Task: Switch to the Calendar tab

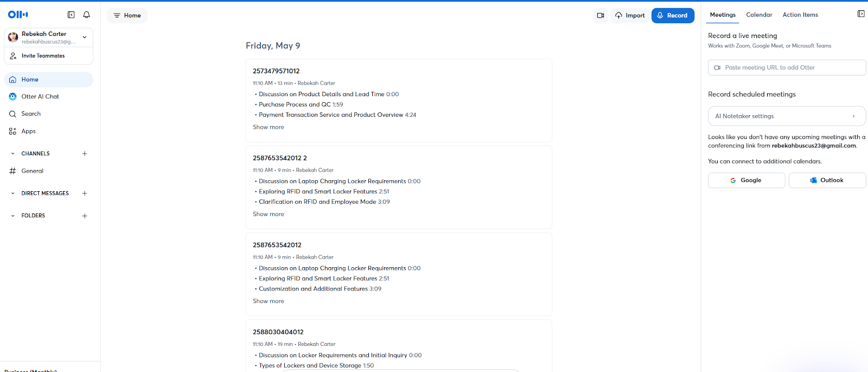Action: pos(759,15)
